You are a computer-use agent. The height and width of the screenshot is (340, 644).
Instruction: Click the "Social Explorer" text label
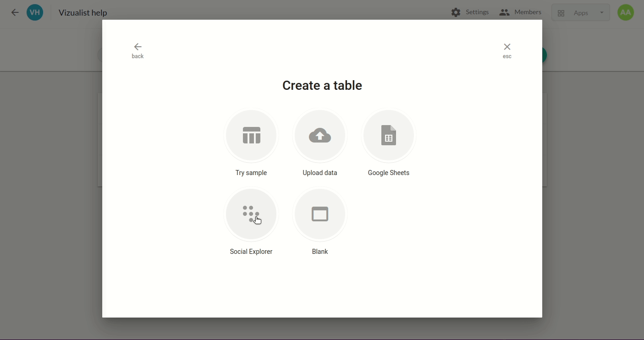(251, 252)
